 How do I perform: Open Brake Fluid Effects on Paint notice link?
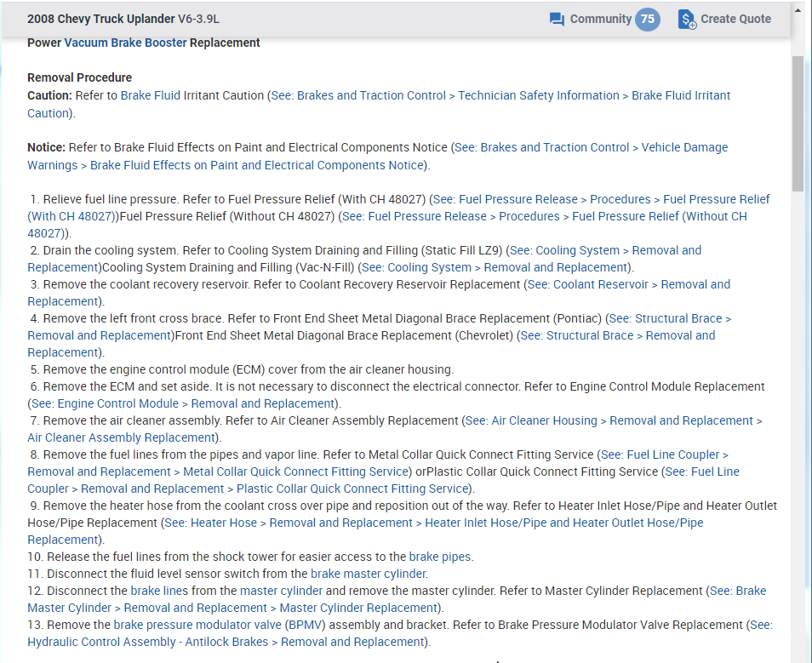(x=378, y=156)
